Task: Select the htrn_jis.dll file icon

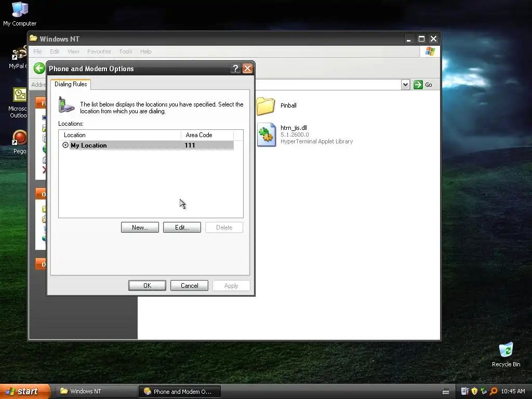Action: point(267,135)
